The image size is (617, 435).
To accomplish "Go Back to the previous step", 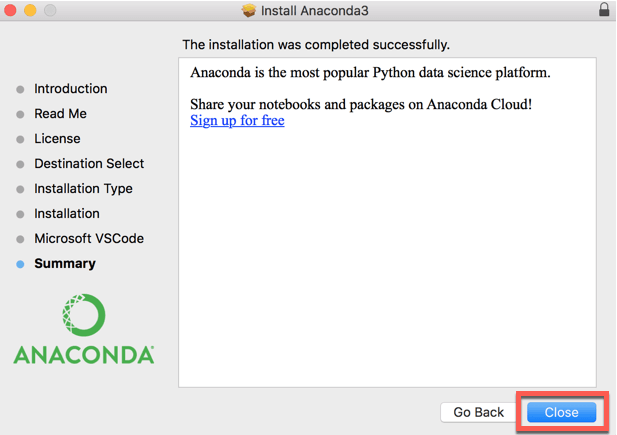I will tap(478, 412).
